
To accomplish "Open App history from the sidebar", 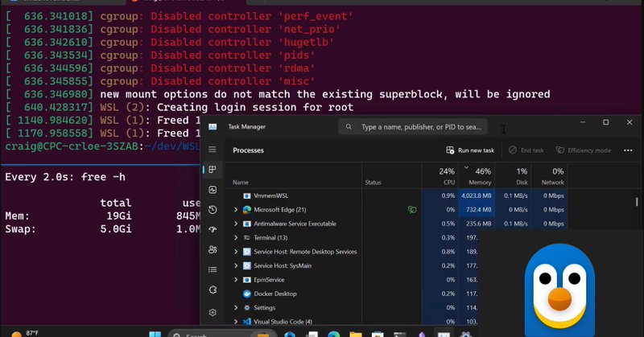I will click(213, 210).
